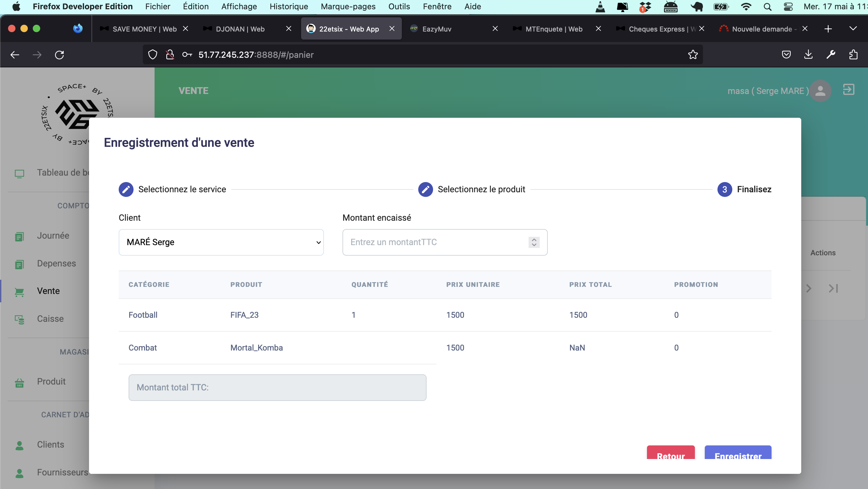Viewport: 868px width, 489px height.
Task: Open Fournisseurs in the sidebar
Action: coord(62,473)
